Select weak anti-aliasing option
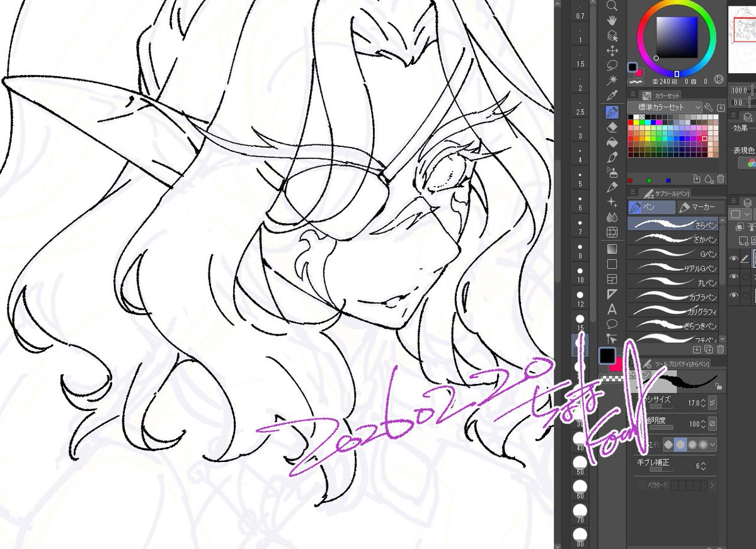This screenshot has height=549, width=756. pos(680,445)
